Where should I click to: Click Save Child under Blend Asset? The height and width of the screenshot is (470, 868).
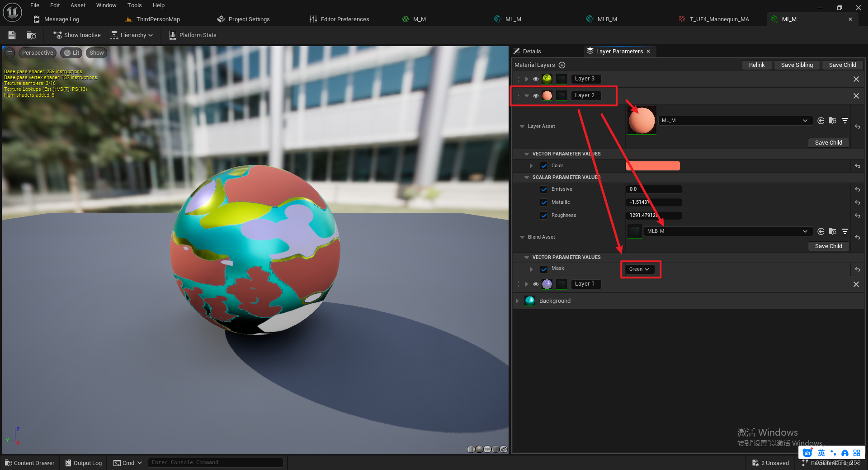point(828,246)
